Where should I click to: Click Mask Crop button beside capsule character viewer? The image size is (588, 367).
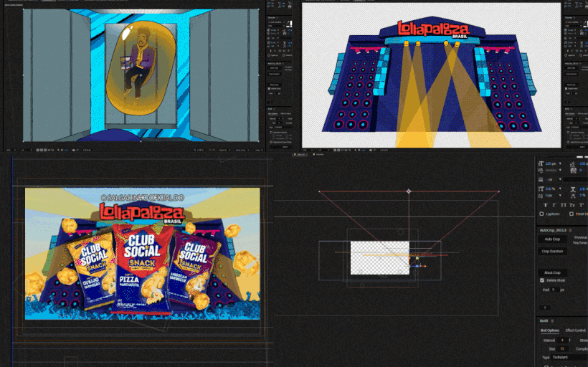click(x=274, y=85)
